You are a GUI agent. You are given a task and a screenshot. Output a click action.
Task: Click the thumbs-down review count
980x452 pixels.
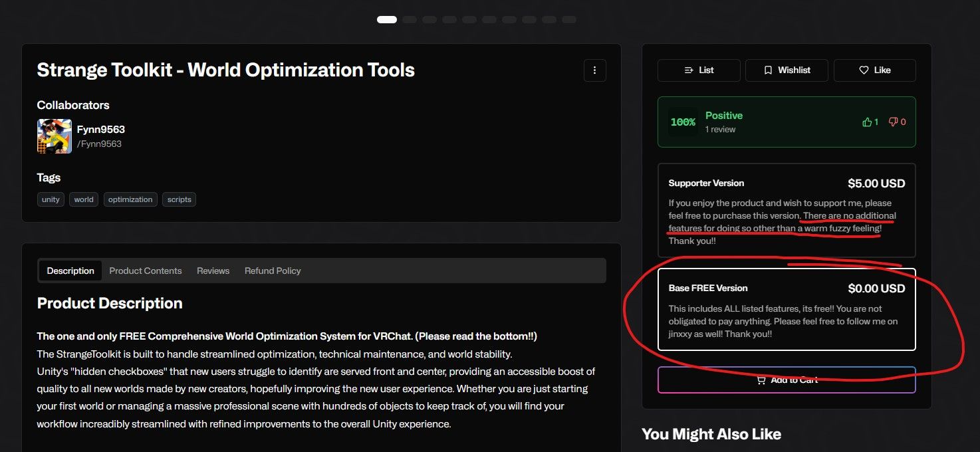tap(897, 122)
